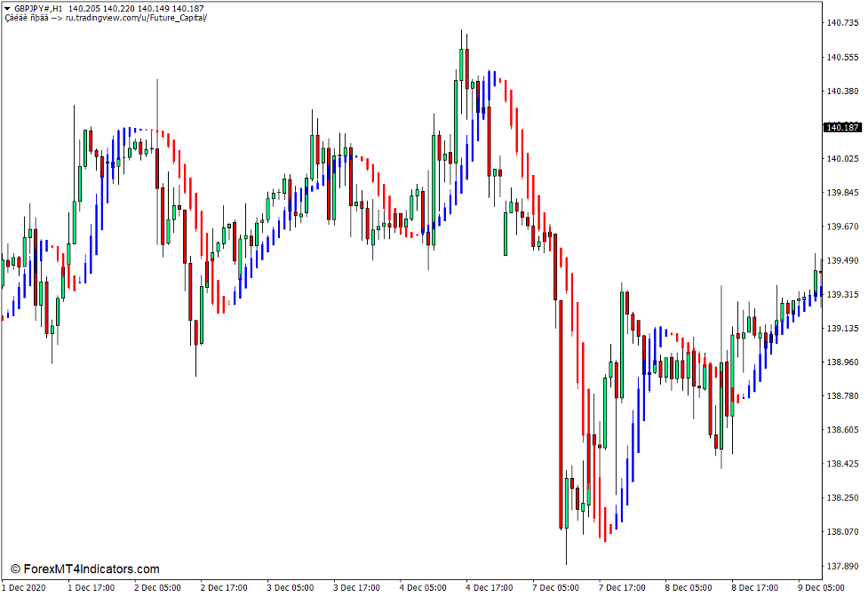Click the copyright symbol in the watermark
Screen dimensions: 868x597
coord(15,569)
